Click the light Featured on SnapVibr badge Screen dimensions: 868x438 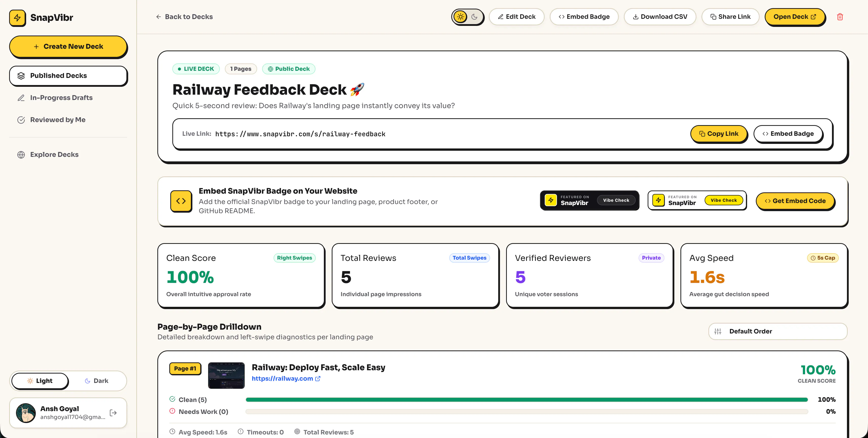pyautogui.click(x=697, y=200)
